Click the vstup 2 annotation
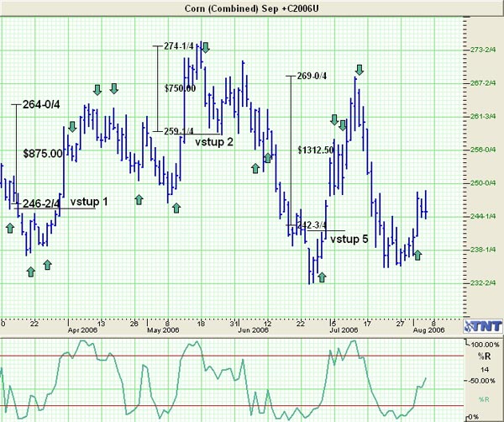The height and width of the screenshot is (422, 504). (214, 142)
